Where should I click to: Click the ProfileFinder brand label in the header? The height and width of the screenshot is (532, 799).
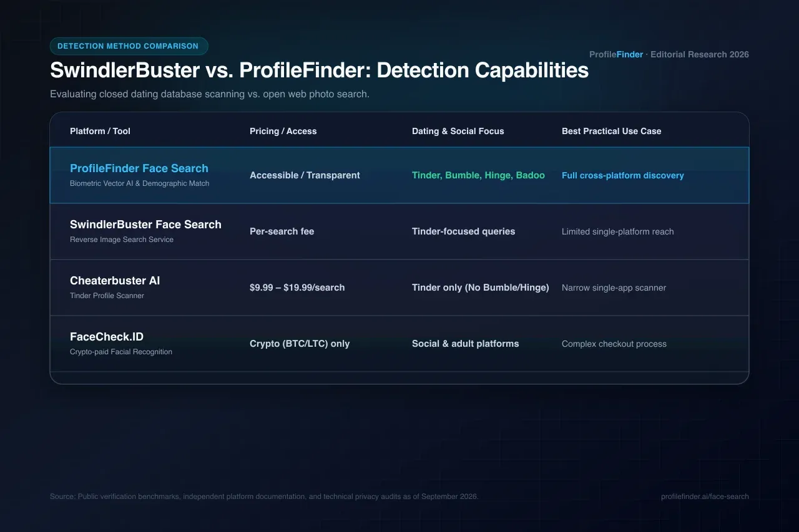click(x=616, y=54)
